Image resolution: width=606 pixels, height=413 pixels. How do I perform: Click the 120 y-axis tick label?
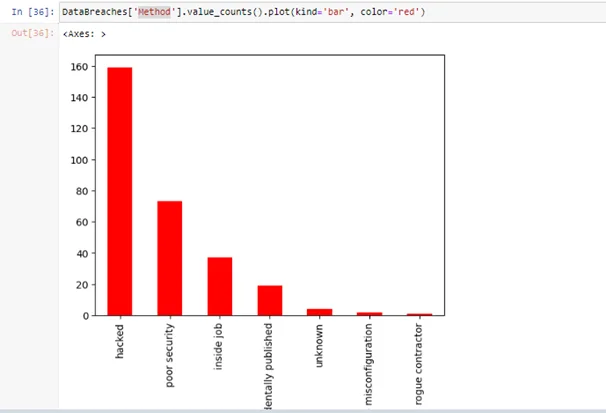79,129
